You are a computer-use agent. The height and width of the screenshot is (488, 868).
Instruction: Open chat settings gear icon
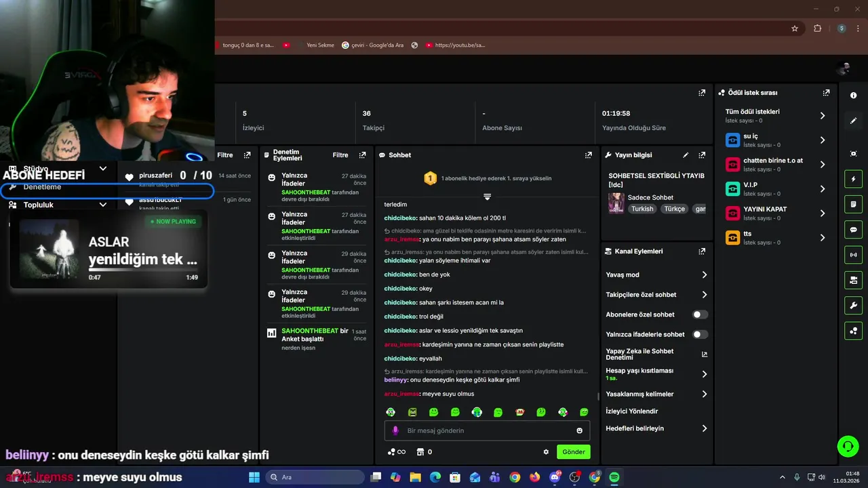point(546,452)
